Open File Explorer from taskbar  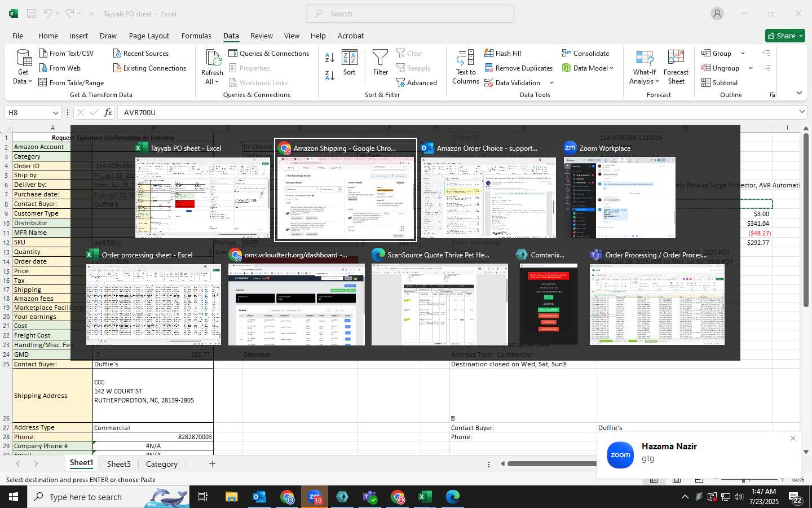click(231, 497)
